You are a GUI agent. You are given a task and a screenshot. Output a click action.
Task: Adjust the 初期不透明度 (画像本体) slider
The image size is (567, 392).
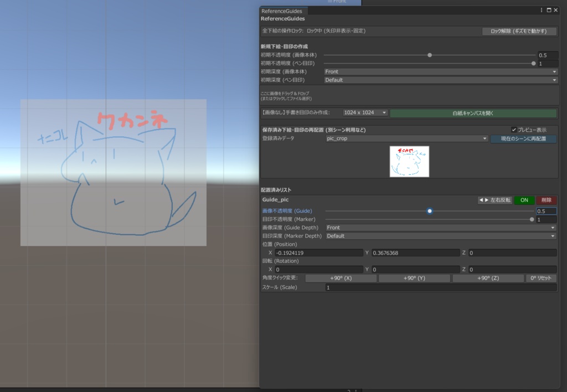coord(430,55)
